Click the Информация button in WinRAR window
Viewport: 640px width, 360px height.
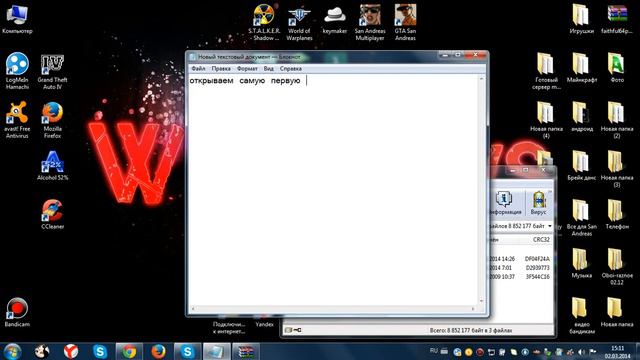(504, 203)
